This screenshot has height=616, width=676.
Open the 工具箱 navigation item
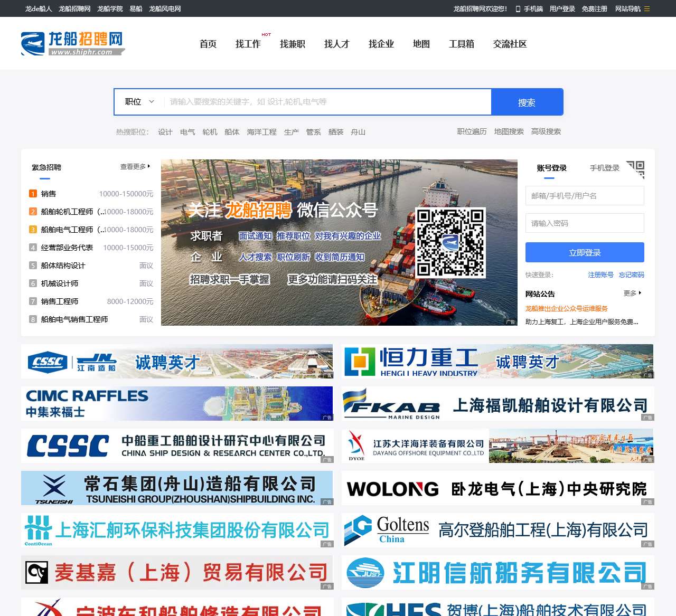pos(462,44)
